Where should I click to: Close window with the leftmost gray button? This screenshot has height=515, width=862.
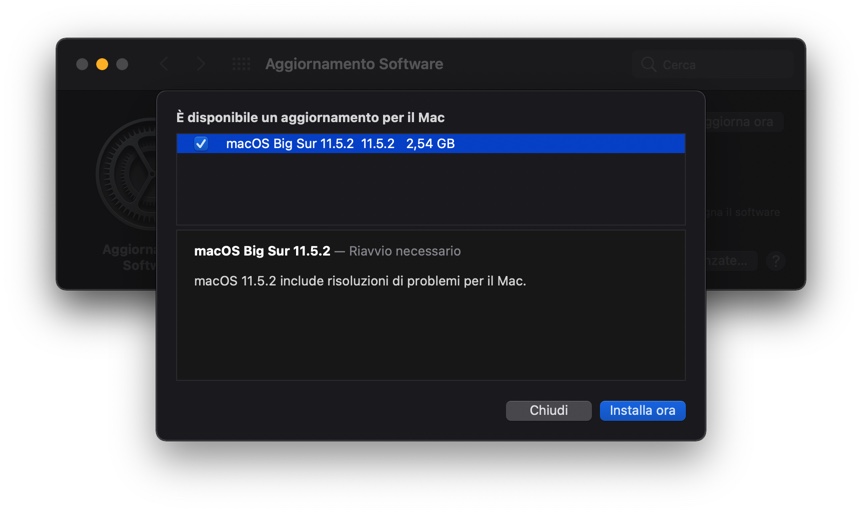point(82,64)
